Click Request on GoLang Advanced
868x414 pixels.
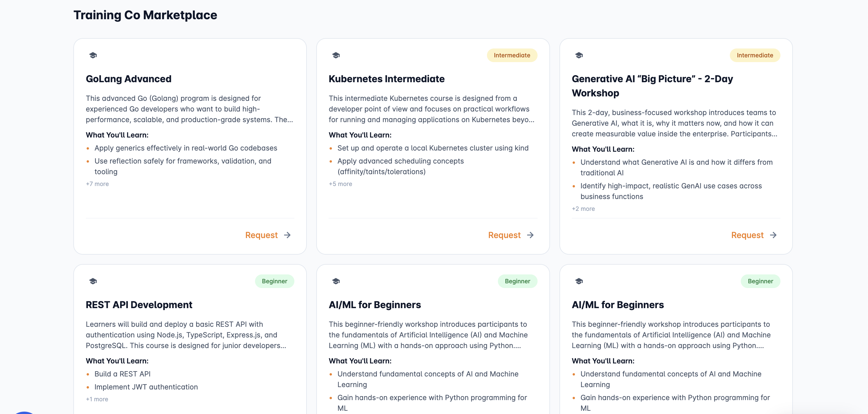pyautogui.click(x=262, y=235)
